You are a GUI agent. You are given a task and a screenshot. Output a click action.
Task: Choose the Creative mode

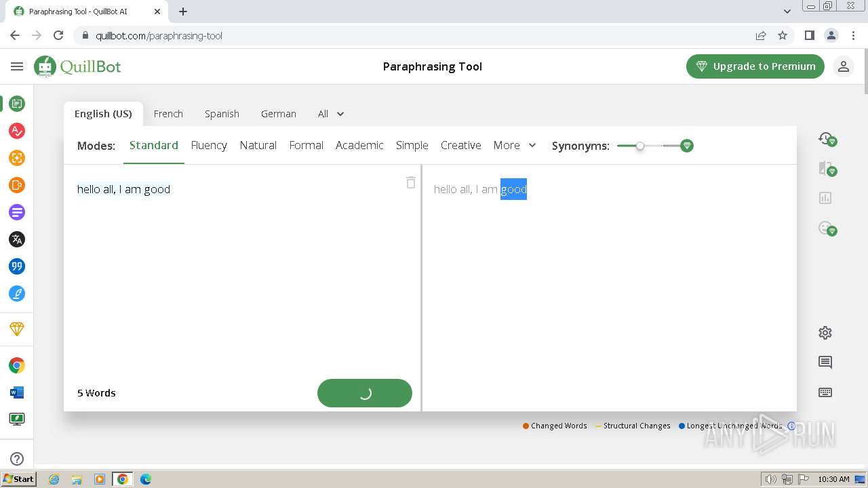point(461,145)
